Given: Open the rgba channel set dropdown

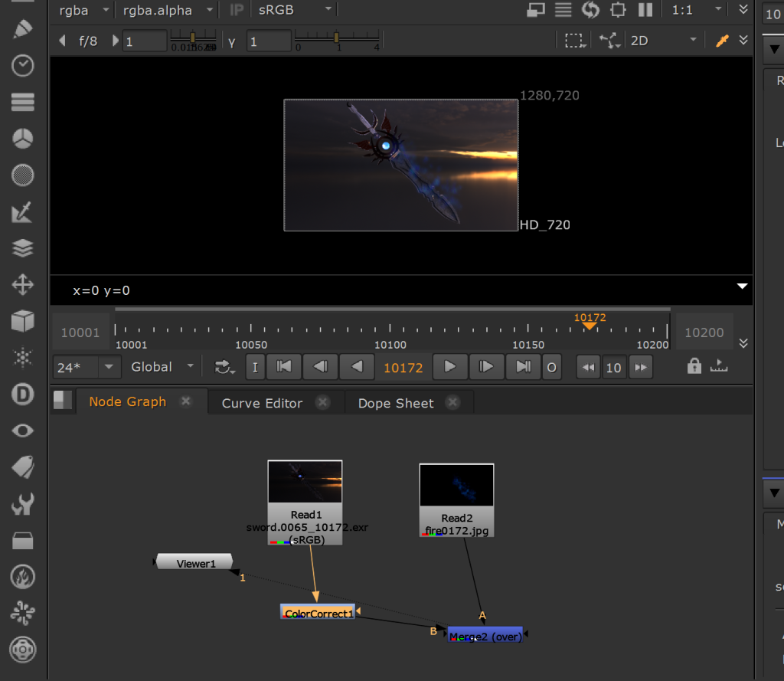Looking at the screenshot, I should click(83, 10).
